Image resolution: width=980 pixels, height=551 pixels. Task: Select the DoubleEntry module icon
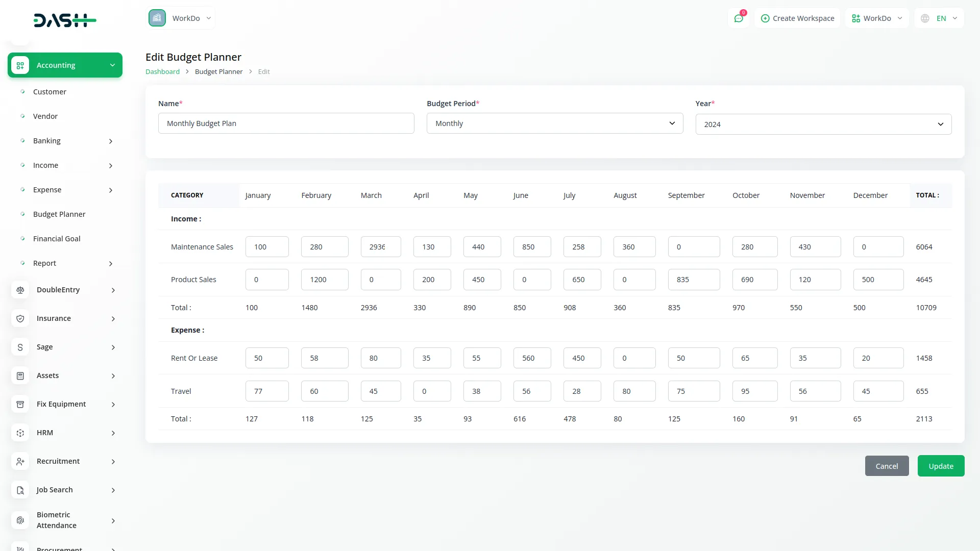[20, 290]
